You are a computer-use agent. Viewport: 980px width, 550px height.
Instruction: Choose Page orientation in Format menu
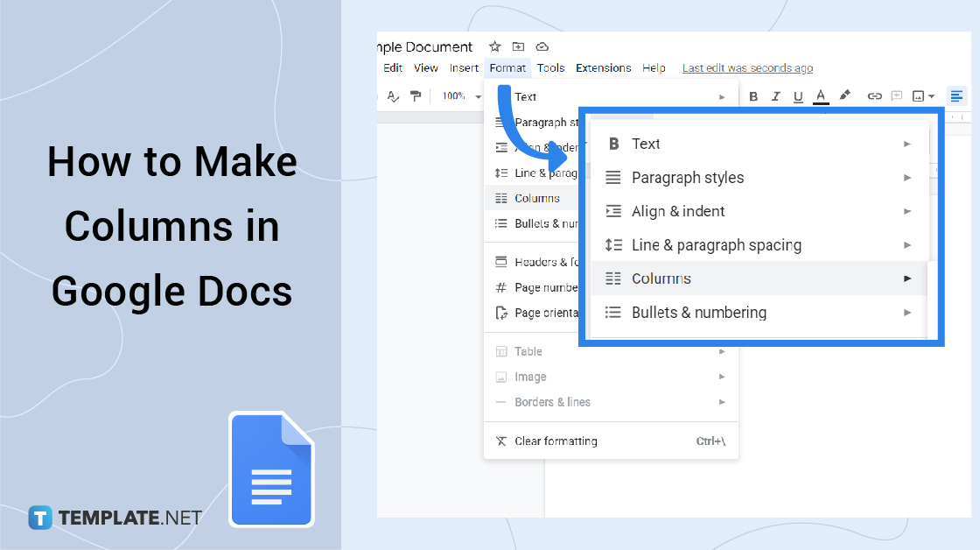click(x=533, y=313)
